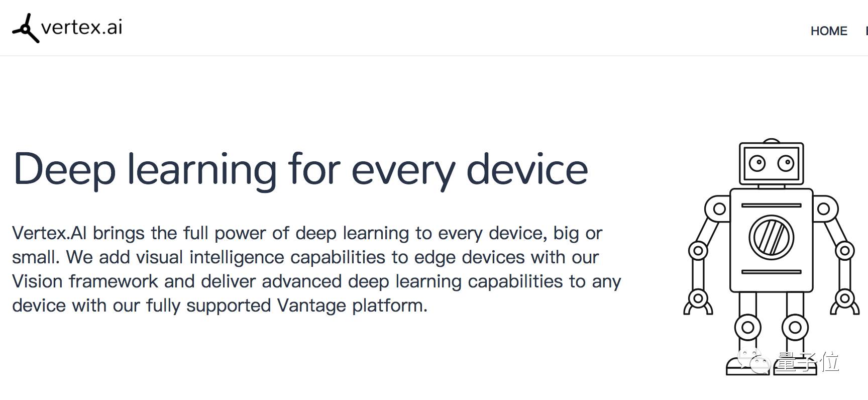Click the "Deep learning for every device" headline
Viewport: 868px width, 400px height.
tap(300, 170)
